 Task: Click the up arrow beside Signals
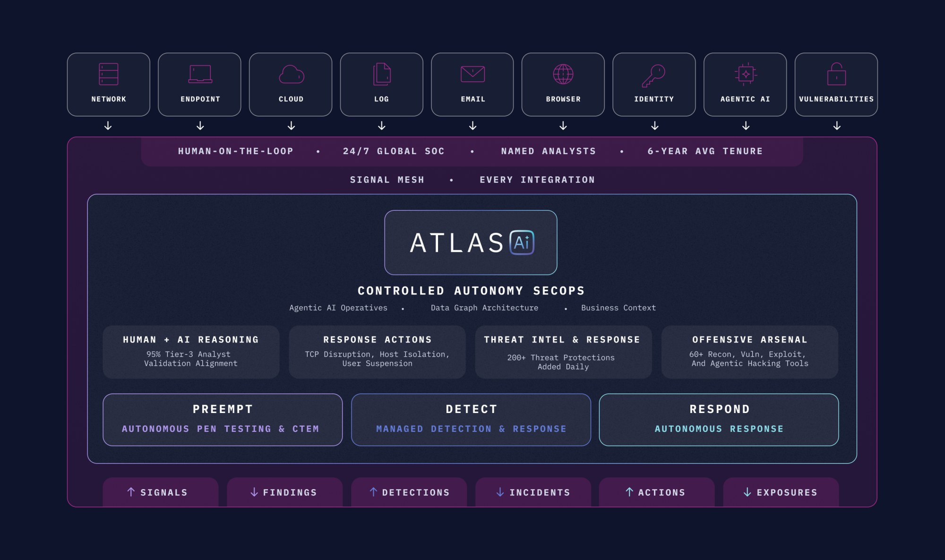point(131,492)
